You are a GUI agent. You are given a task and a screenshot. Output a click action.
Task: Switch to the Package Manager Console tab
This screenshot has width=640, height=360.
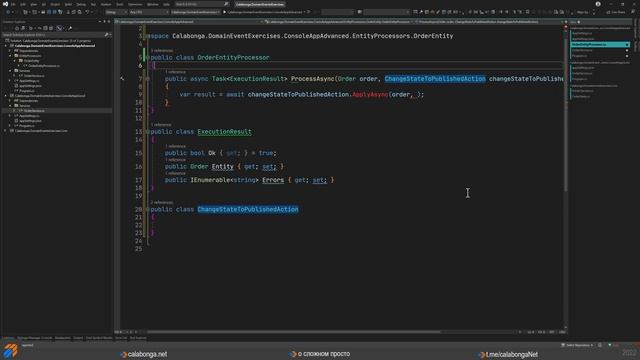point(35,338)
